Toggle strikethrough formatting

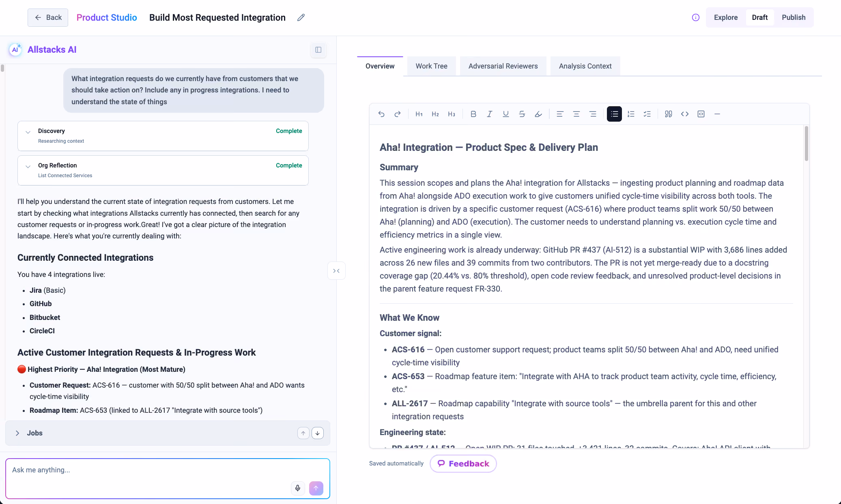click(x=522, y=114)
